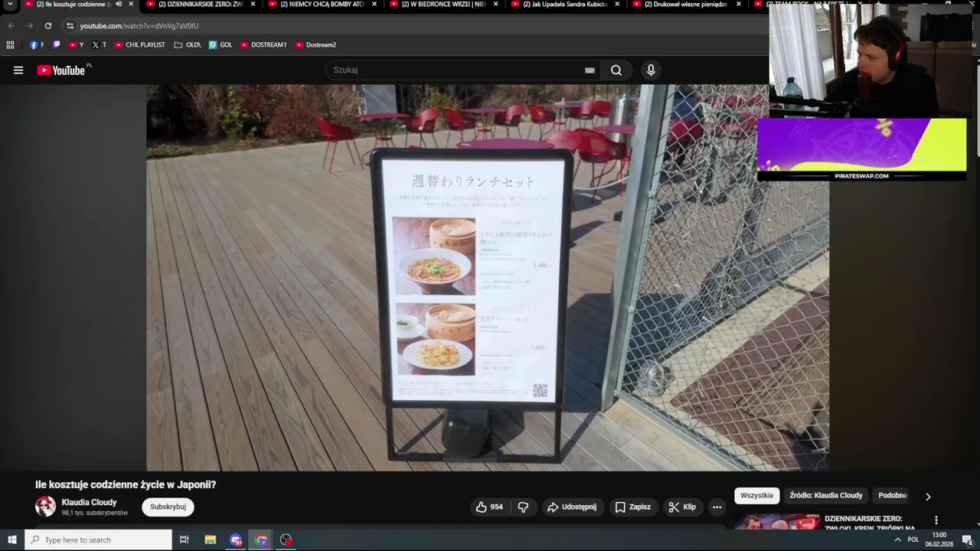Select the Podobne filter chip
Image resolution: width=980 pixels, height=551 pixels.
(893, 496)
